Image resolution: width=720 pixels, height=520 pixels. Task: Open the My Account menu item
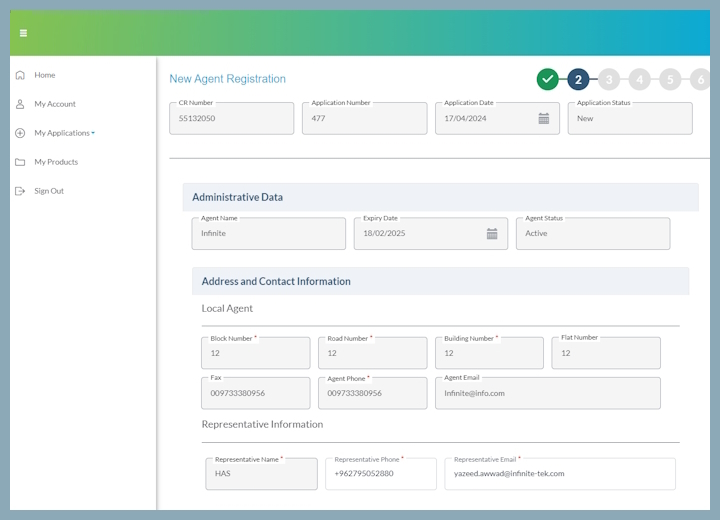pos(55,104)
